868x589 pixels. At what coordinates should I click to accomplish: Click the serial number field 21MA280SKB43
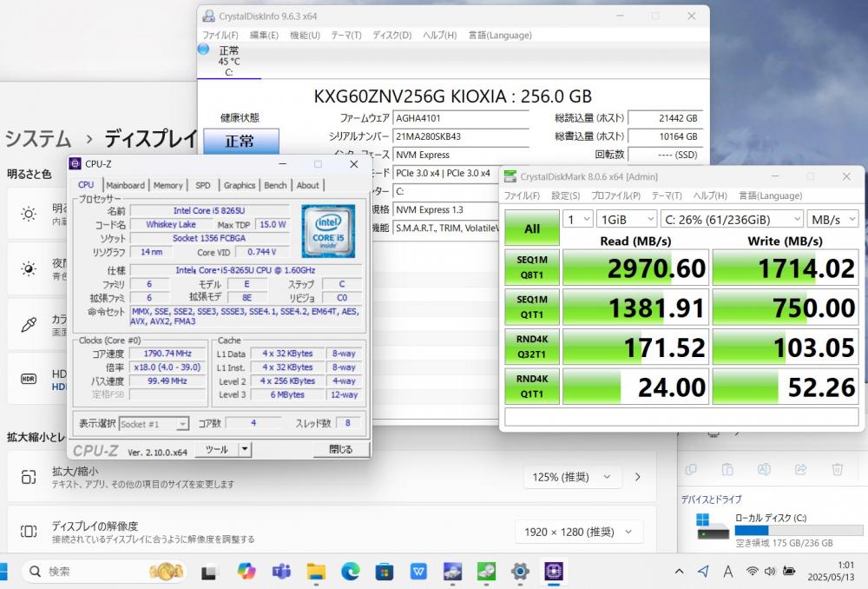tap(461, 136)
